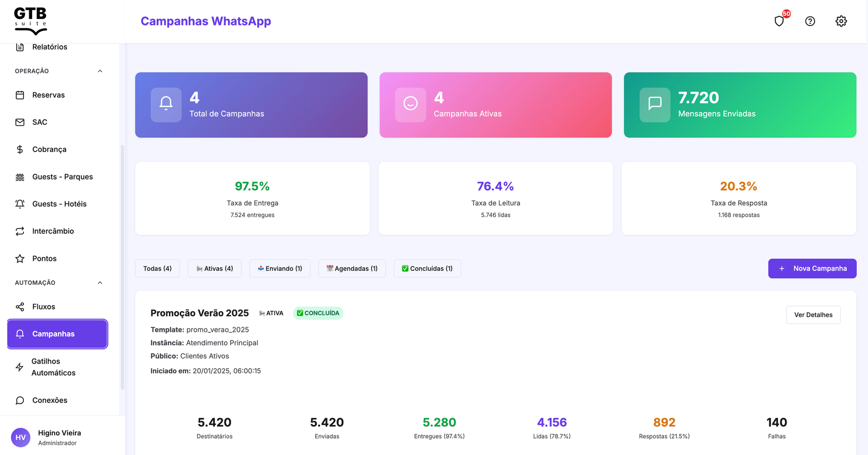868x455 pixels.
Task: Open settings gear icon in header
Action: [x=841, y=21]
